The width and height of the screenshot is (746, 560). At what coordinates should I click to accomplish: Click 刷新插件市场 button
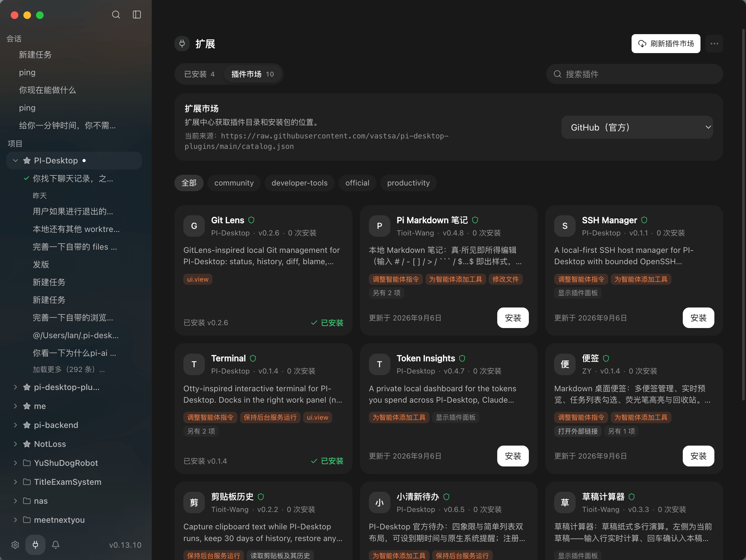pos(665,44)
